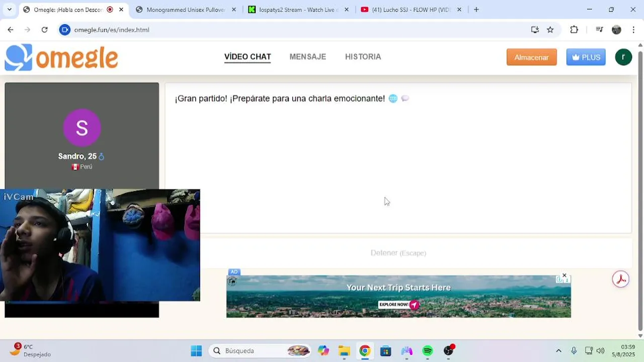The width and height of the screenshot is (644, 362).
Task: Open File Explorer from taskbar
Action: pos(344,351)
